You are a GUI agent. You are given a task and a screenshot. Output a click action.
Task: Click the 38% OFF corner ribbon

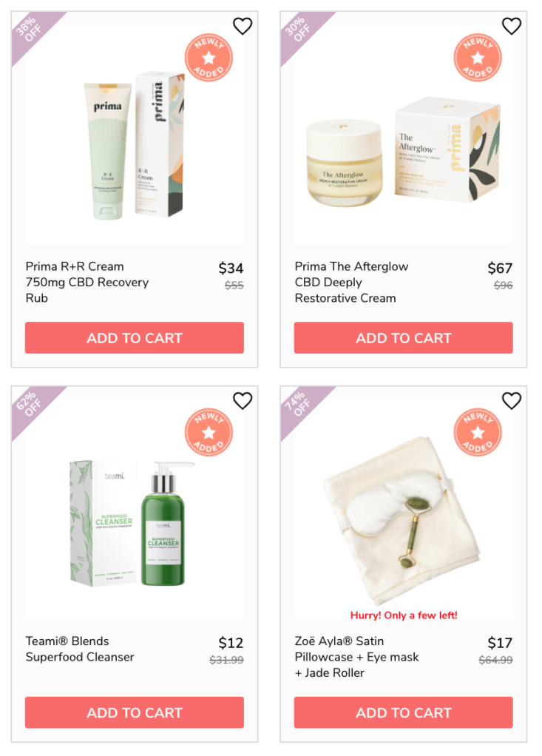(x=31, y=31)
